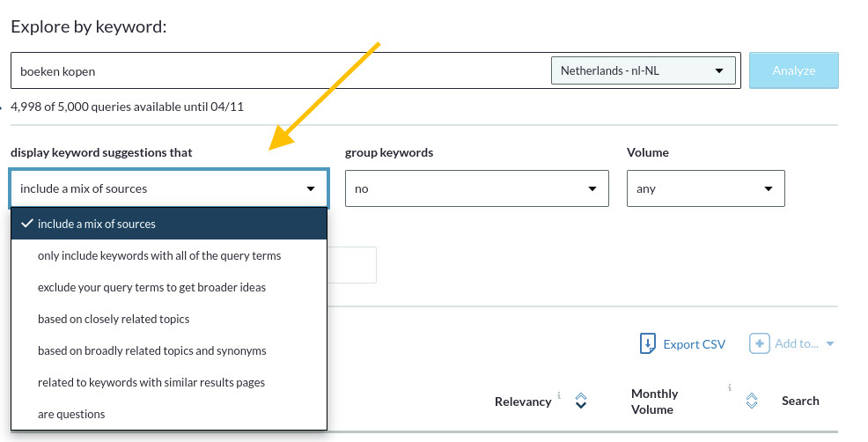The width and height of the screenshot is (868, 442).
Task: Choose the 'are questions' option
Action: point(71,414)
